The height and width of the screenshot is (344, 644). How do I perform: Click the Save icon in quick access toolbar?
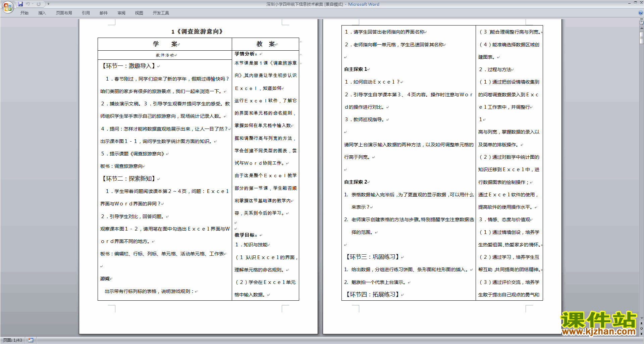click(20, 4)
